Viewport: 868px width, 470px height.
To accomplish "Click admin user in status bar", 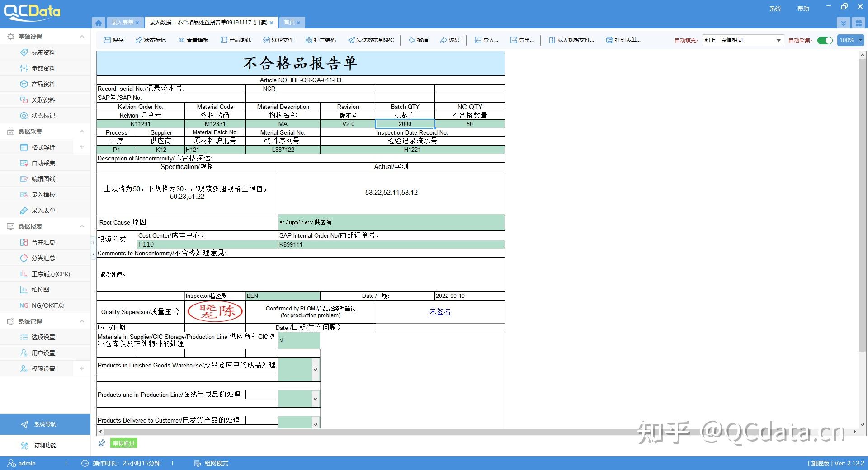I will point(22,463).
